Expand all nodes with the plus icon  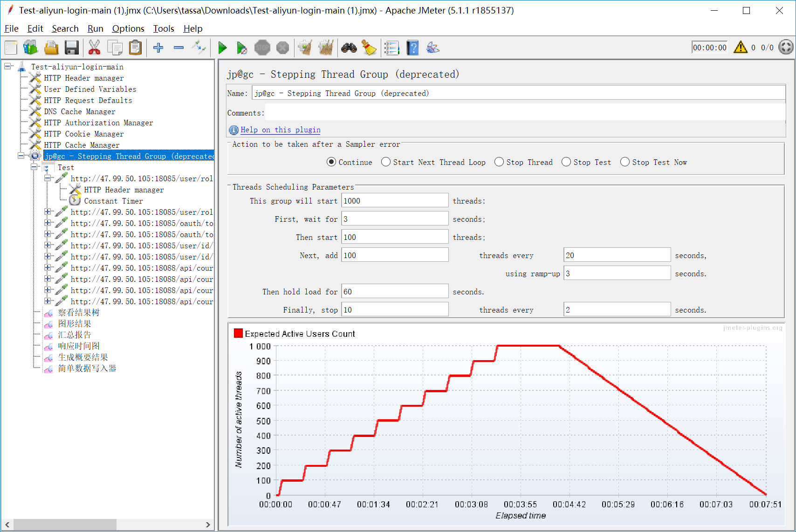click(158, 48)
